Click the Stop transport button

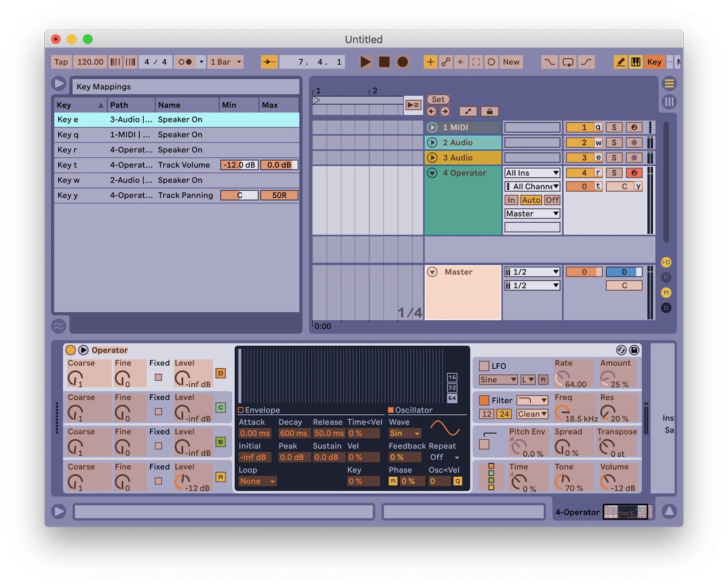pyautogui.click(x=384, y=62)
